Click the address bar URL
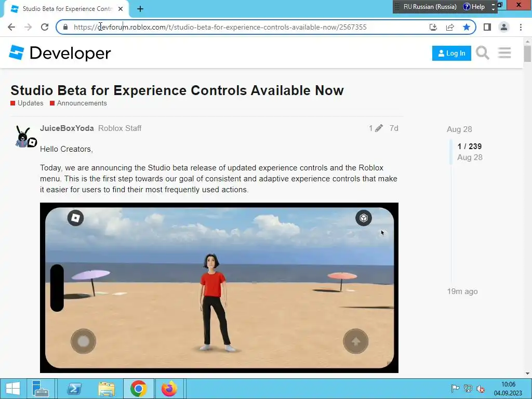The height and width of the screenshot is (399, 532). tap(220, 27)
